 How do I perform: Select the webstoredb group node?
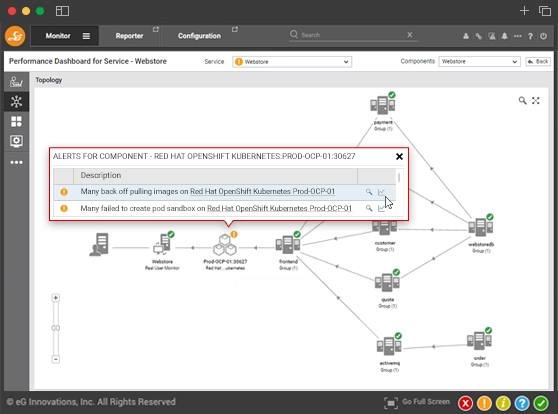(481, 226)
